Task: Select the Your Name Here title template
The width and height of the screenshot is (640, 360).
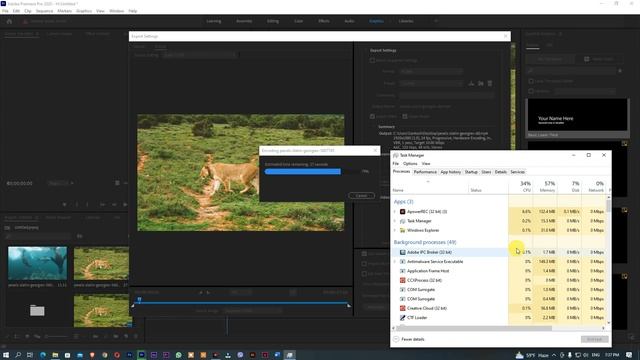Action: tap(577, 115)
